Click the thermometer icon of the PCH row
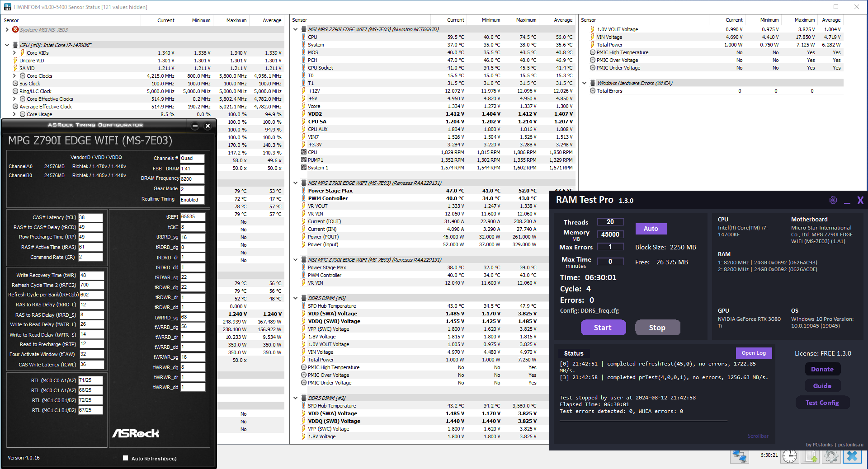The height and width of the screenshot is (469, 868). coord(304,60)
